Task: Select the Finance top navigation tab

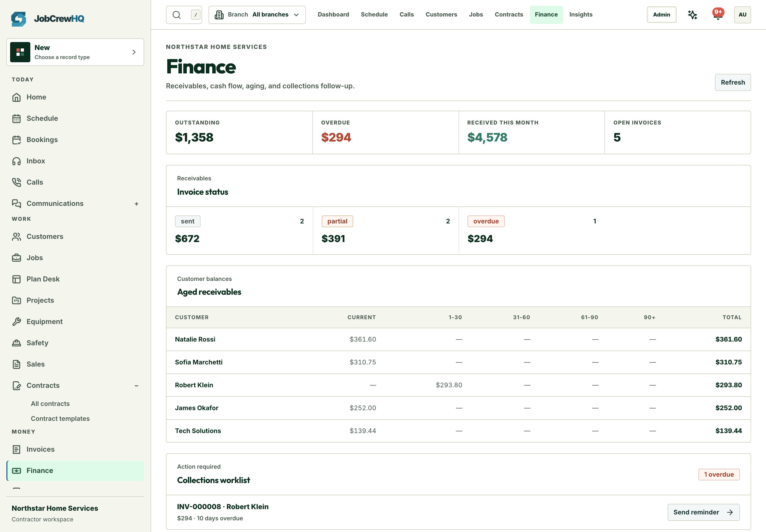Action: pos(546,15)
